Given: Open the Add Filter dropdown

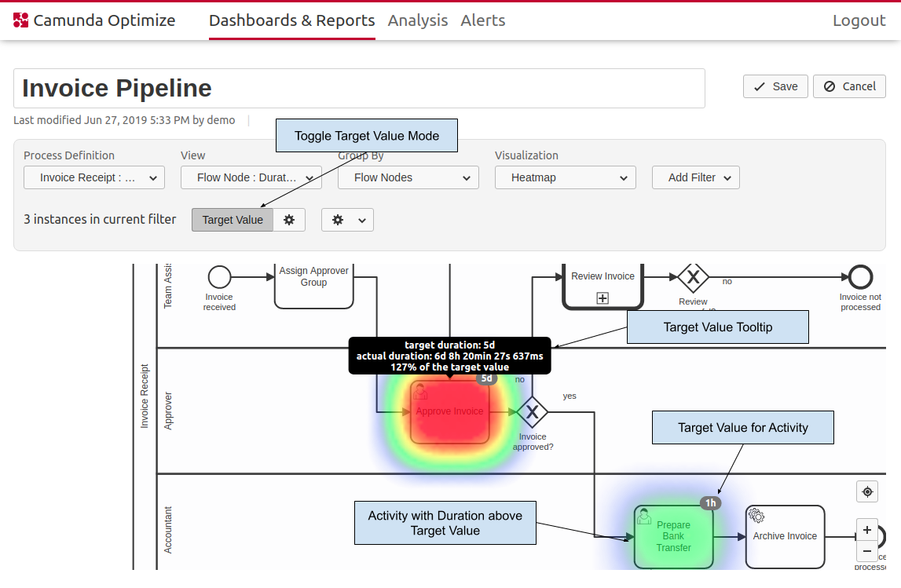Looking at the screenshot, I should click(x=696, y=177).
